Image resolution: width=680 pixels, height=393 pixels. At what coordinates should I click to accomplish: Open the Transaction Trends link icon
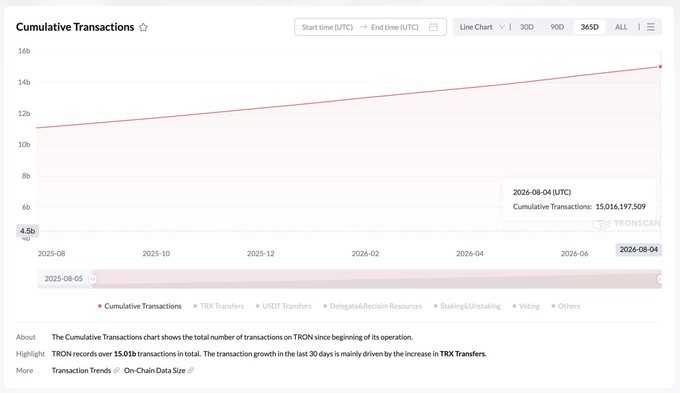[x=116, y=370]
